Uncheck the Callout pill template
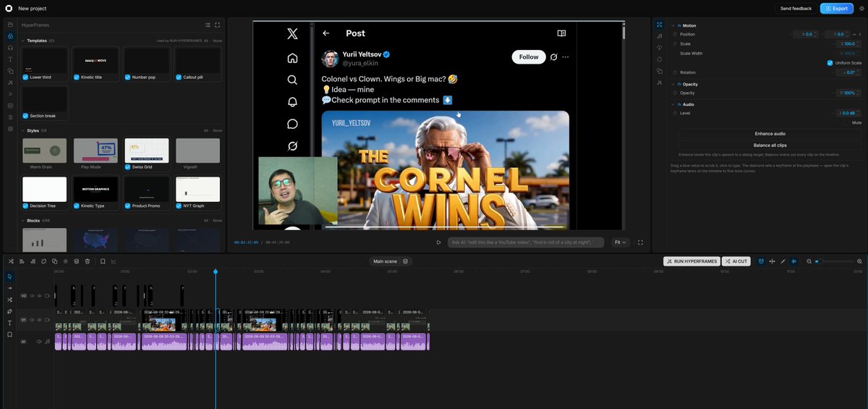 pyautogui.click(x=178, y=77)
